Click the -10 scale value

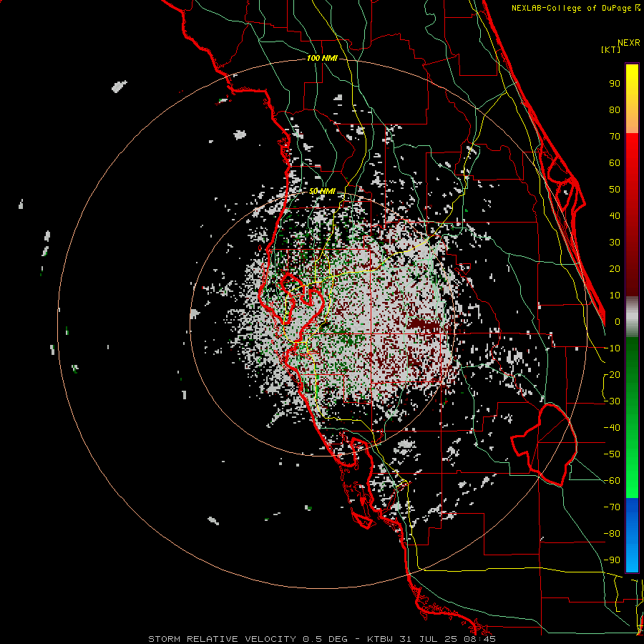pos(612,348)
